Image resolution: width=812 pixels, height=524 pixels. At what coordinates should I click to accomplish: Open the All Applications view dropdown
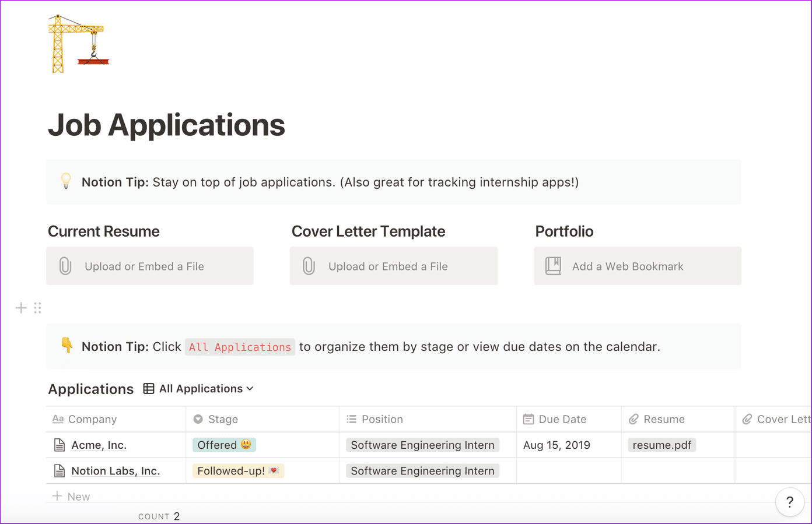[x=198, y=388]
